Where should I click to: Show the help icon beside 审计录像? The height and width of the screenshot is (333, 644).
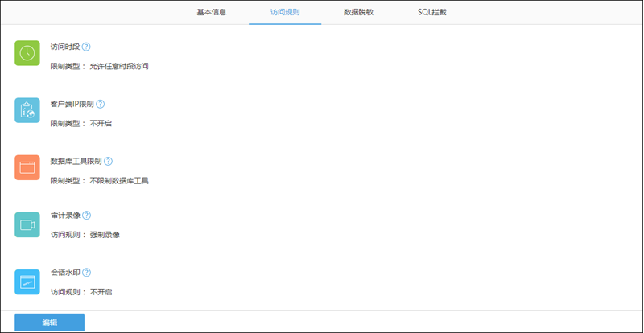pos(86,216)
